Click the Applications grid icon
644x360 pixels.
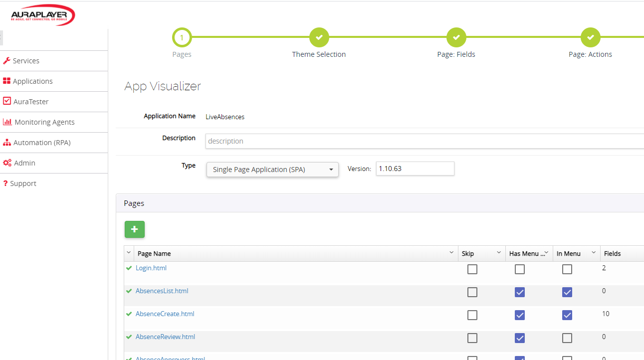pyautogui.click(x=6, y=81)
